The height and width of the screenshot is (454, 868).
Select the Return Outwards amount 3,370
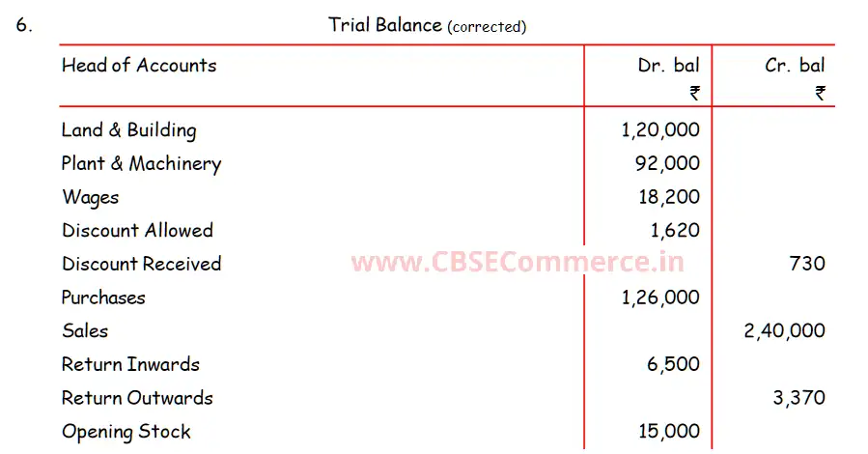(798, 398)
